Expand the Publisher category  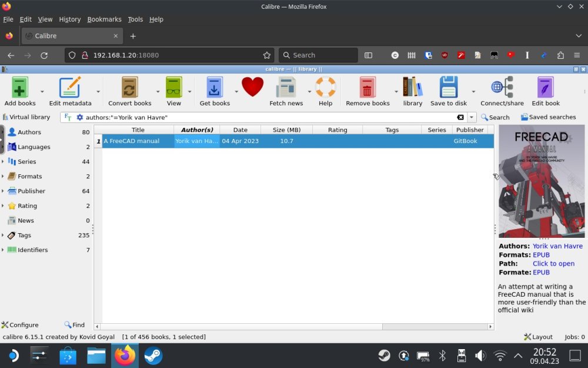coord(2,191)
